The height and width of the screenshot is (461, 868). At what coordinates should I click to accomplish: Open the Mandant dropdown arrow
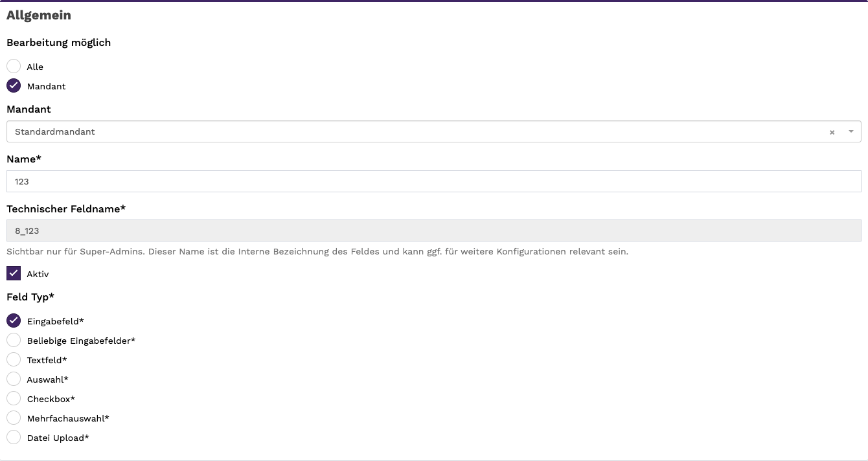[851, 131]
